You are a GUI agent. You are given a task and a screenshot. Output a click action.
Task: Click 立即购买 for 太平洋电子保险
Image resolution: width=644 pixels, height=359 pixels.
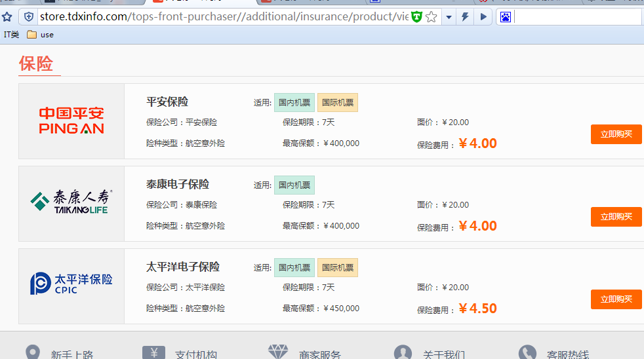click(x=616, y=299)
